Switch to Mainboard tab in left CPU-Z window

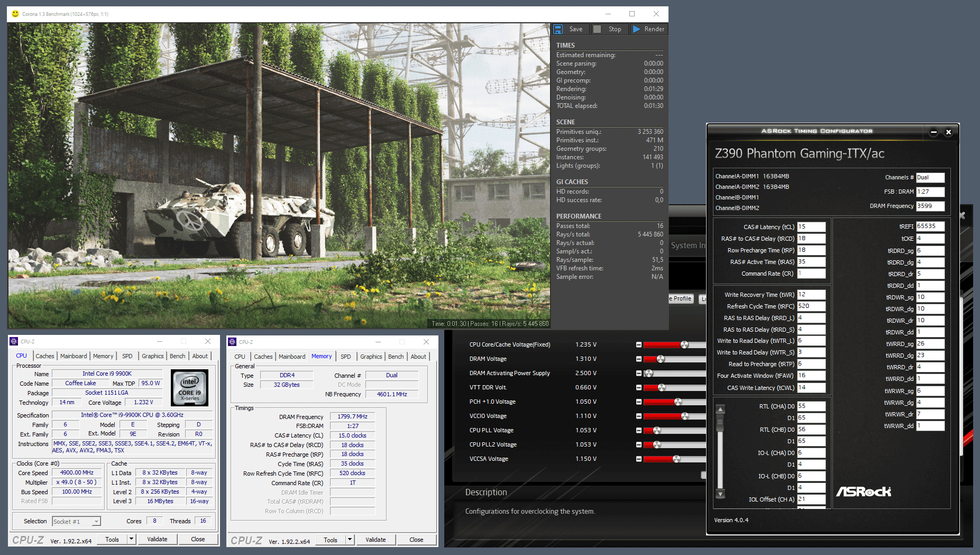(x=74, y=356)
